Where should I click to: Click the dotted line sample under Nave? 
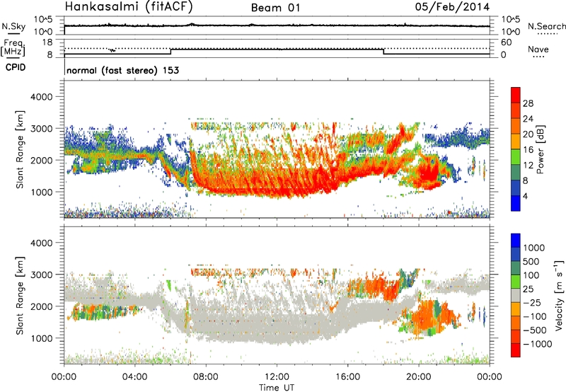(x=539, y=57)
